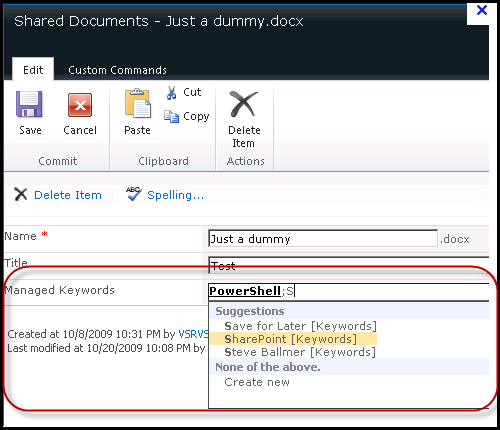Open the Spelling... link
This screenshot has width=500, height=430.
pyautogui.click(x=175, y=195)
